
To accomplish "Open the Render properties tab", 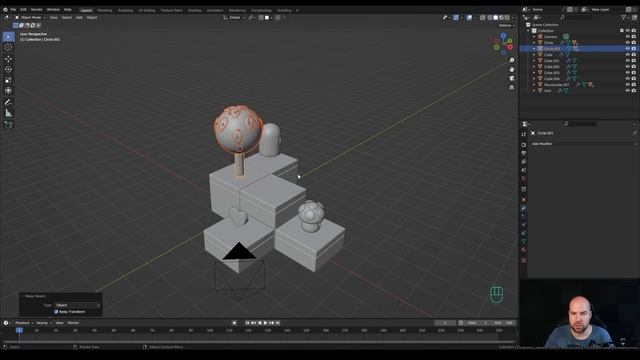I will 524,145.
